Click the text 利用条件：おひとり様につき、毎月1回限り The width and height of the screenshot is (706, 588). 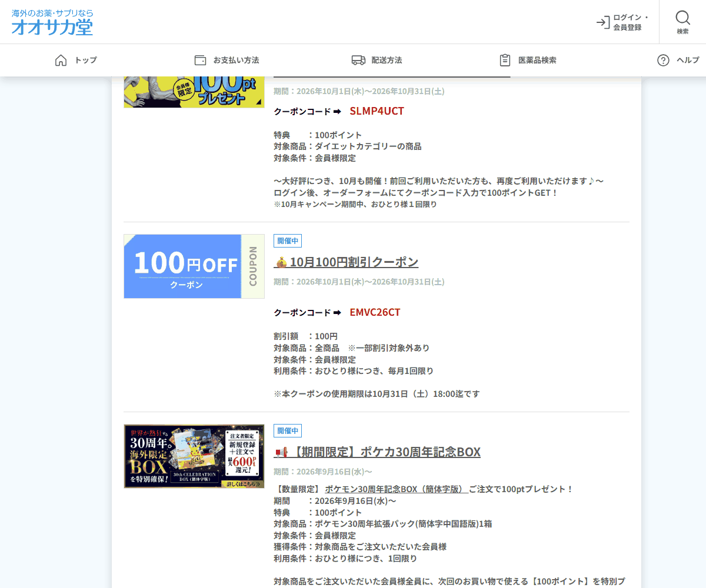(354, 371)
